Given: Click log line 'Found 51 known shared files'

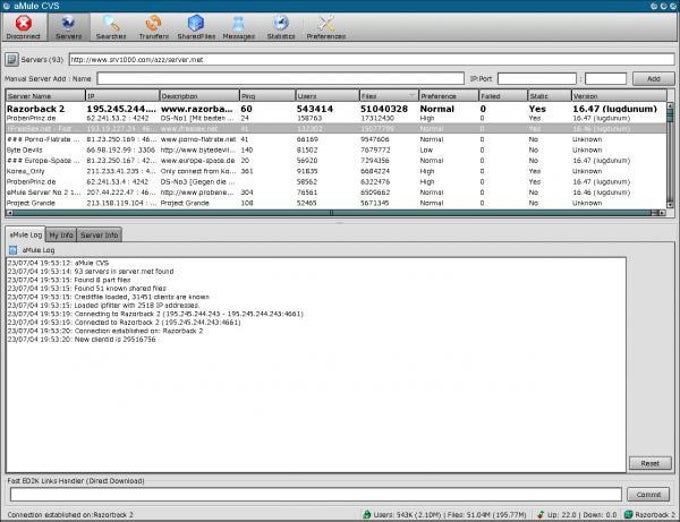Looking at the screenshot, I should (87, 288).
